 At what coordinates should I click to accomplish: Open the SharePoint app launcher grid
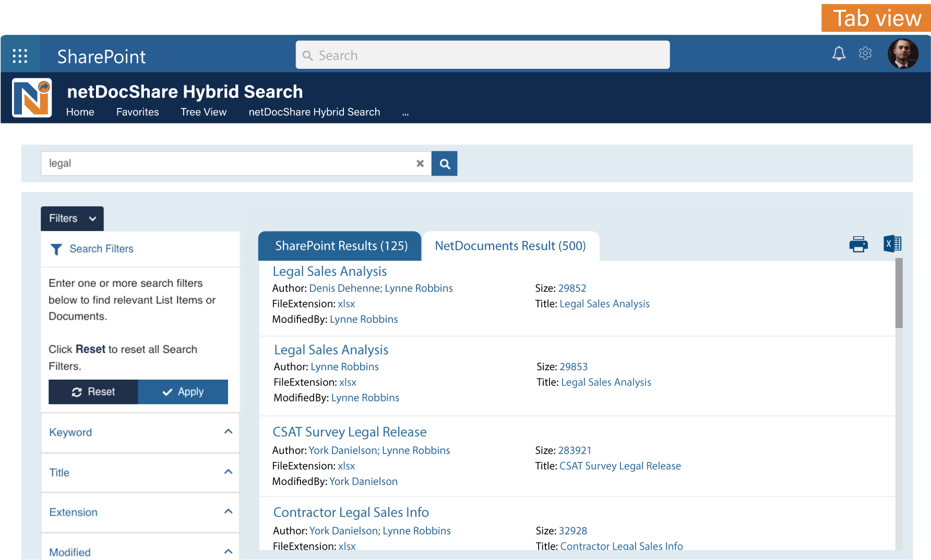[x=20, y=55]
